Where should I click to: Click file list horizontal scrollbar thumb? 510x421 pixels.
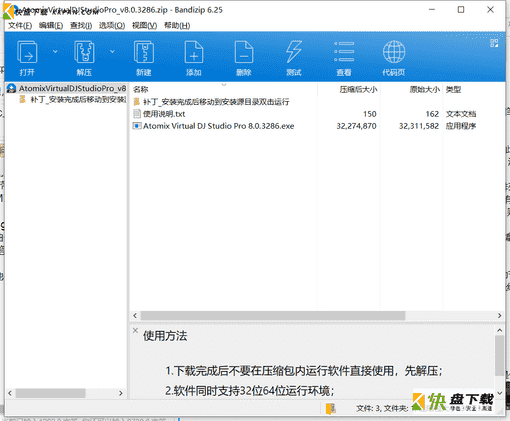pyautogui.click(x=273, y=315)
